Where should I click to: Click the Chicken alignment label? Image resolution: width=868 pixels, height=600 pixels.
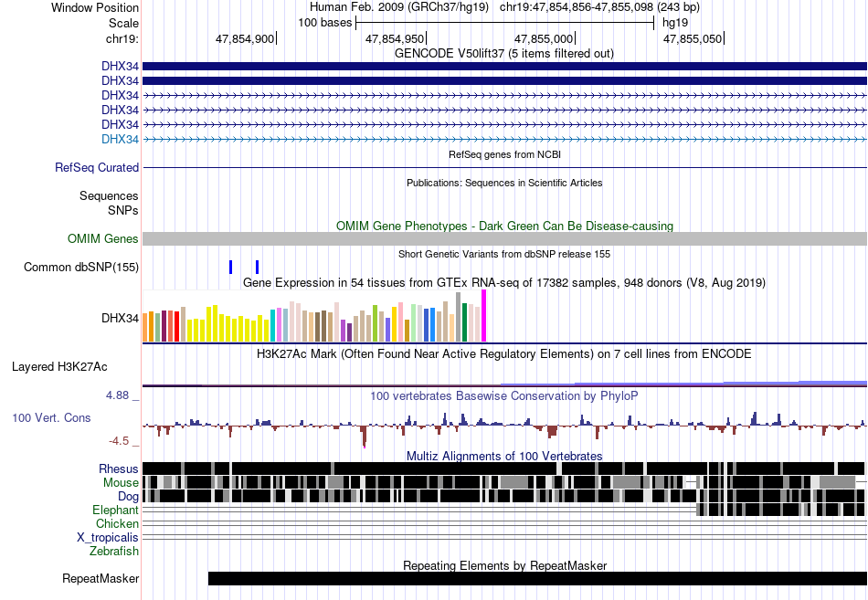pyautogui.click(x=117, y=523)
